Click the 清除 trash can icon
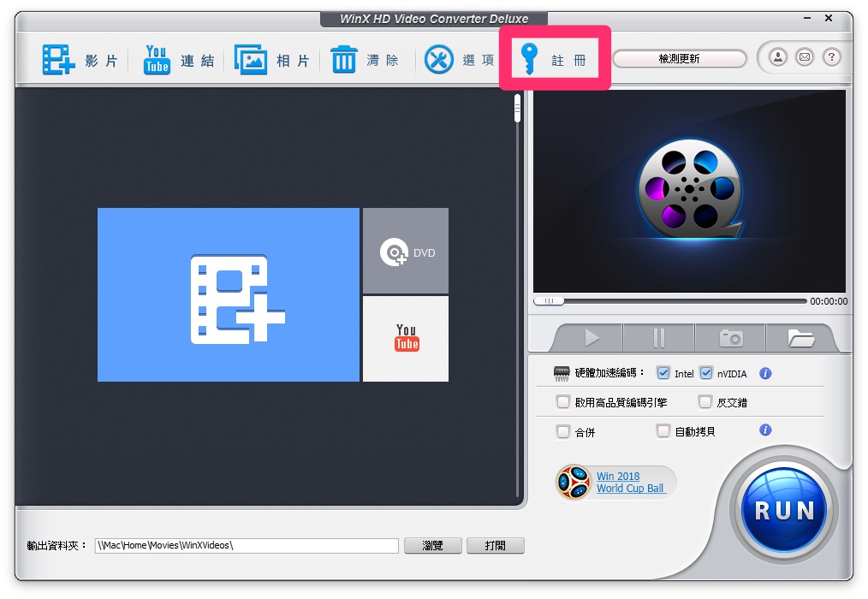This screenshot has width=868, height=599. [344, 60]
